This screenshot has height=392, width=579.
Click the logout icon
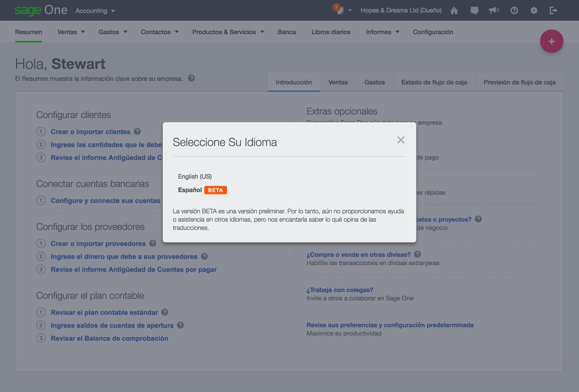(x=553, y=10)
